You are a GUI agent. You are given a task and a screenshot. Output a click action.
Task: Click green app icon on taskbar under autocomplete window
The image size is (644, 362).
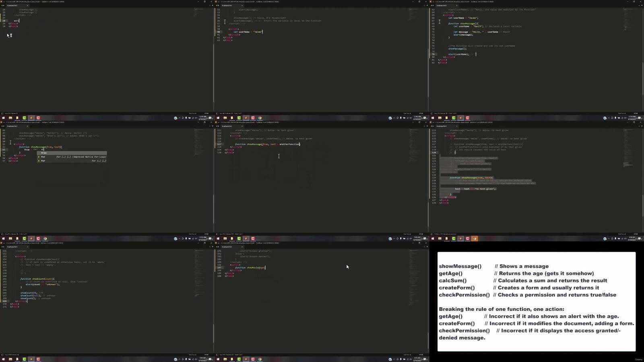(24, 238)
